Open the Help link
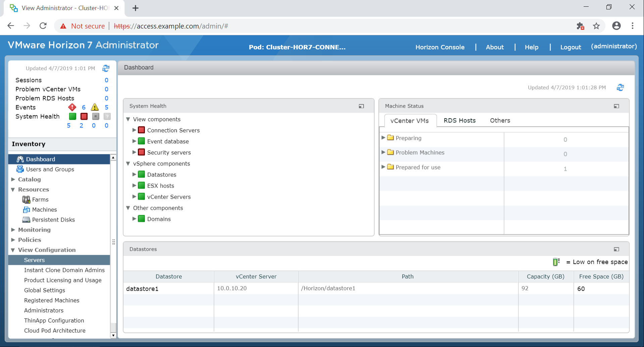Viewport: 644px width, 347px height. 532,47
